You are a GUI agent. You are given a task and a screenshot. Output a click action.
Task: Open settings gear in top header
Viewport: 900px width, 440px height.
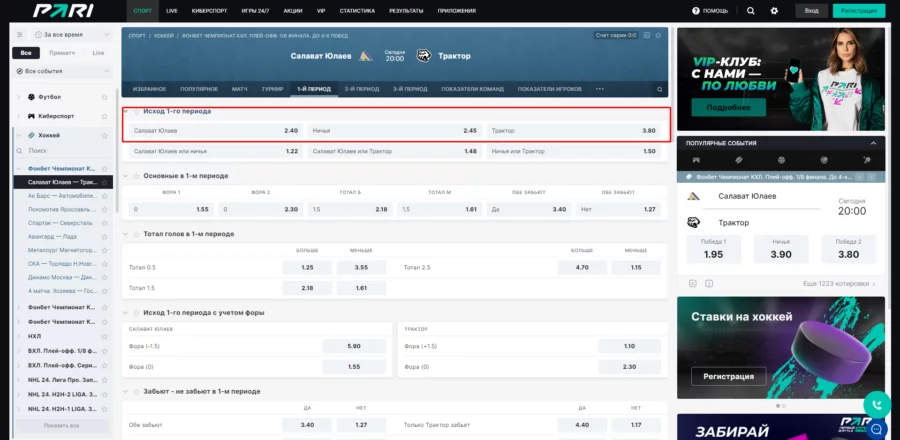point(774,10)
